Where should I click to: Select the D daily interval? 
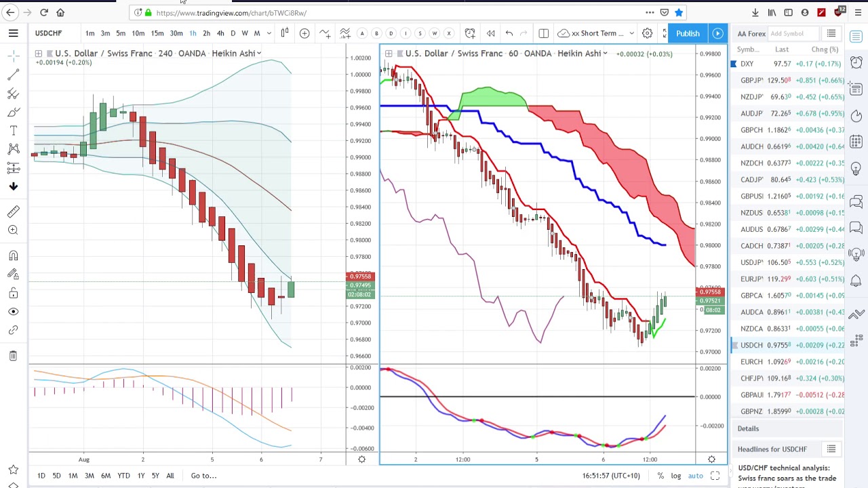(x=233, y=33)
